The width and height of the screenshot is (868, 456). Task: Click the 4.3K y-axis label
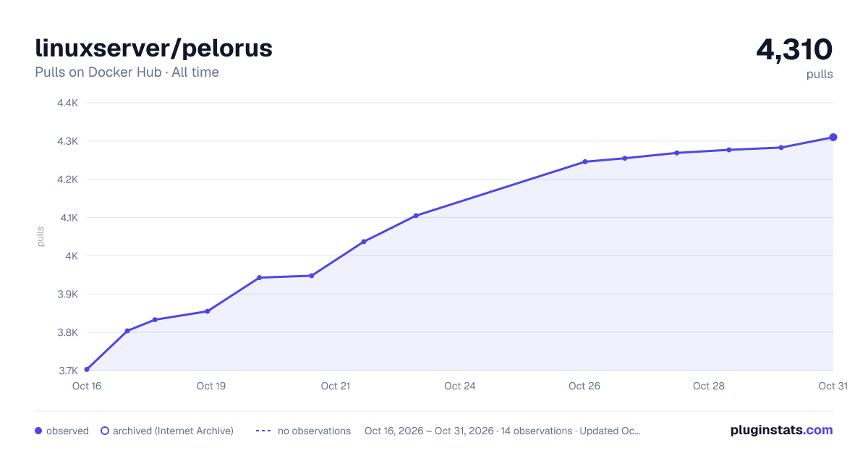pos(67,141)
